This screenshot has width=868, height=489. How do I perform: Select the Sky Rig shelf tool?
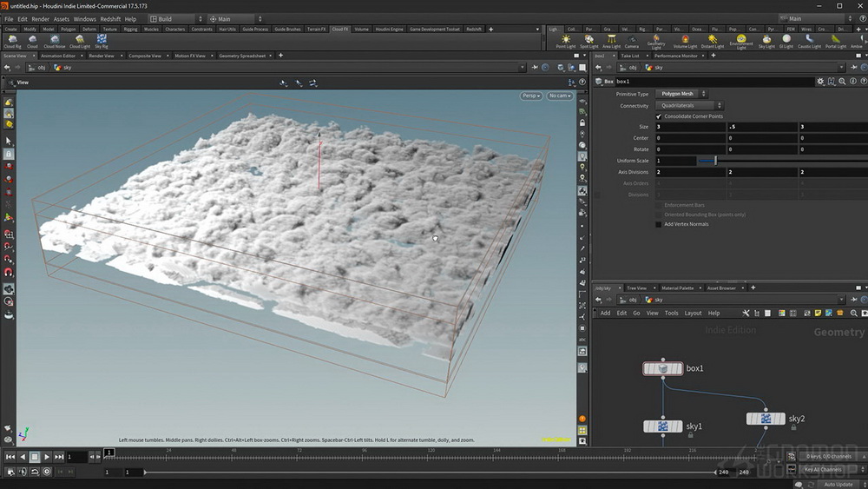point(102,42)
